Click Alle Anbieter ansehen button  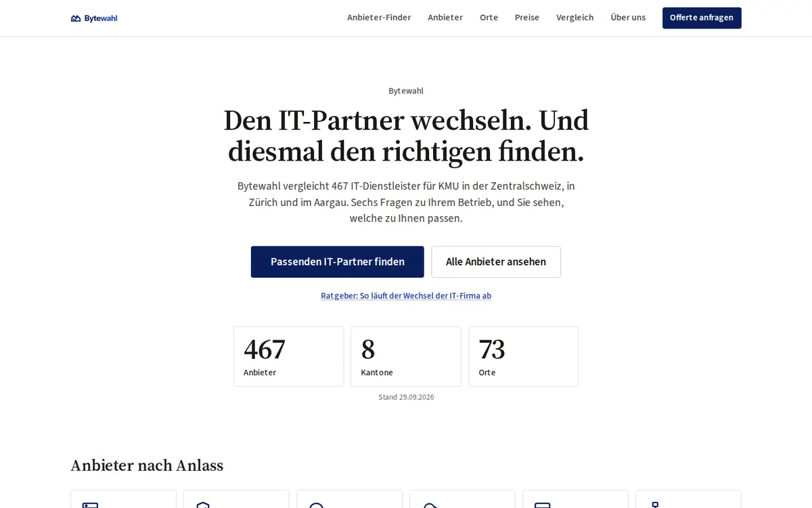pyautogui.click(x=496, y=261)
